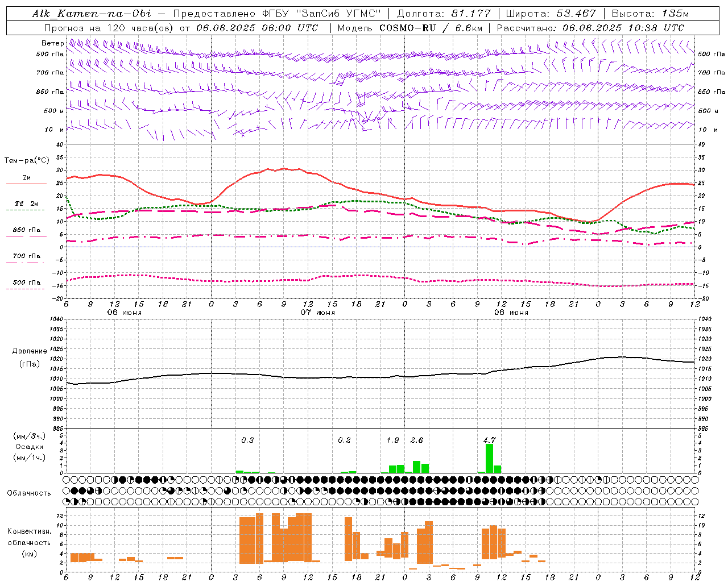The image size is (728, 582).
Task: Click the Облачность panel label
Action: pos(29,493)
